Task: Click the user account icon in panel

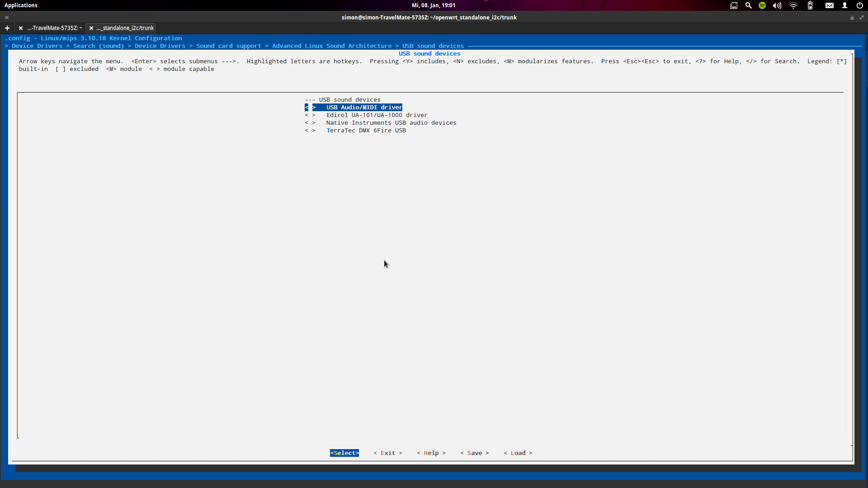Action: (x=844, y=5)
